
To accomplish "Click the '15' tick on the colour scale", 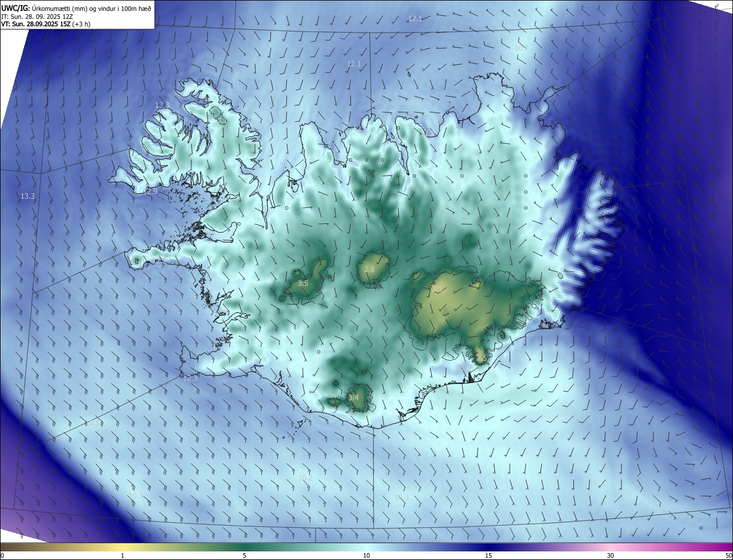I will coord(488,555).
